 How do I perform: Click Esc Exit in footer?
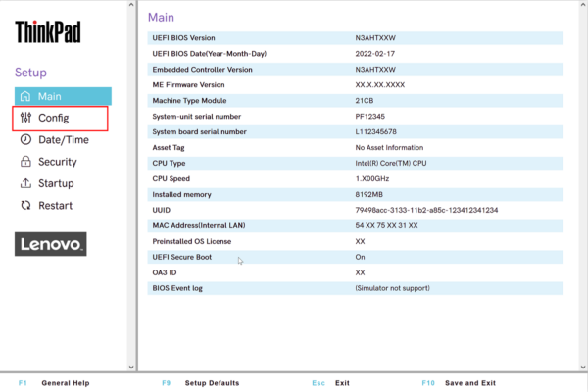click(331, 383)
